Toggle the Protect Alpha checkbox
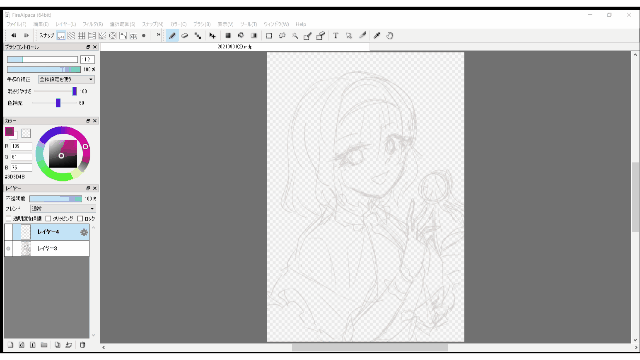This screenshot has width=640, height=360. (9, 219)
